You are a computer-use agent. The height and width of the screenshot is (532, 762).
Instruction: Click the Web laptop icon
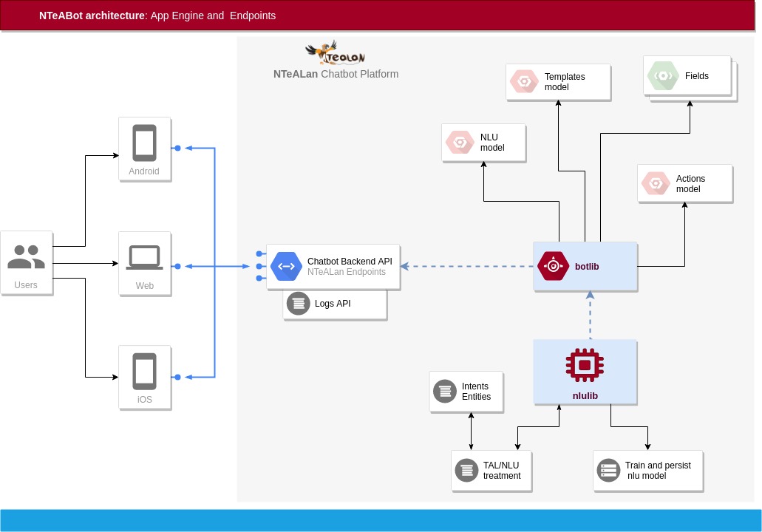click(x=144, y=257)
